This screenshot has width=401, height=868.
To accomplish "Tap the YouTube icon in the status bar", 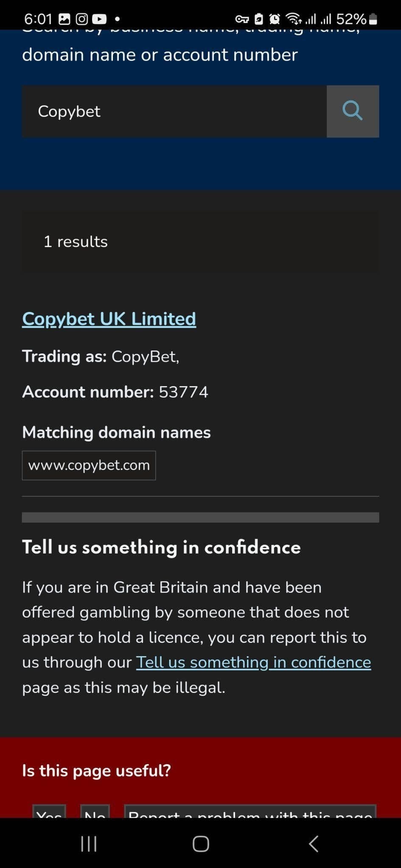I will [x=99, y=19].
